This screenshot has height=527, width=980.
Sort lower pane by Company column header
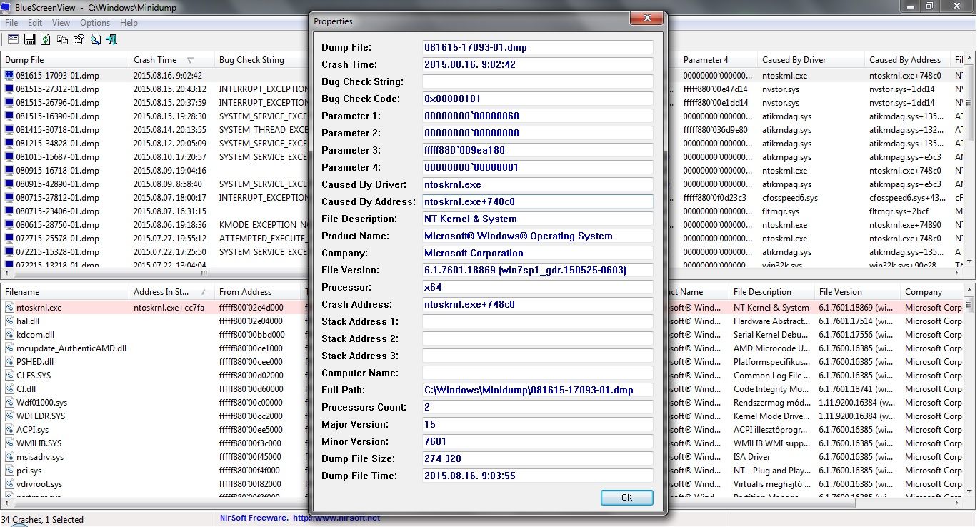pyautogui.click(x=932, y=292)
